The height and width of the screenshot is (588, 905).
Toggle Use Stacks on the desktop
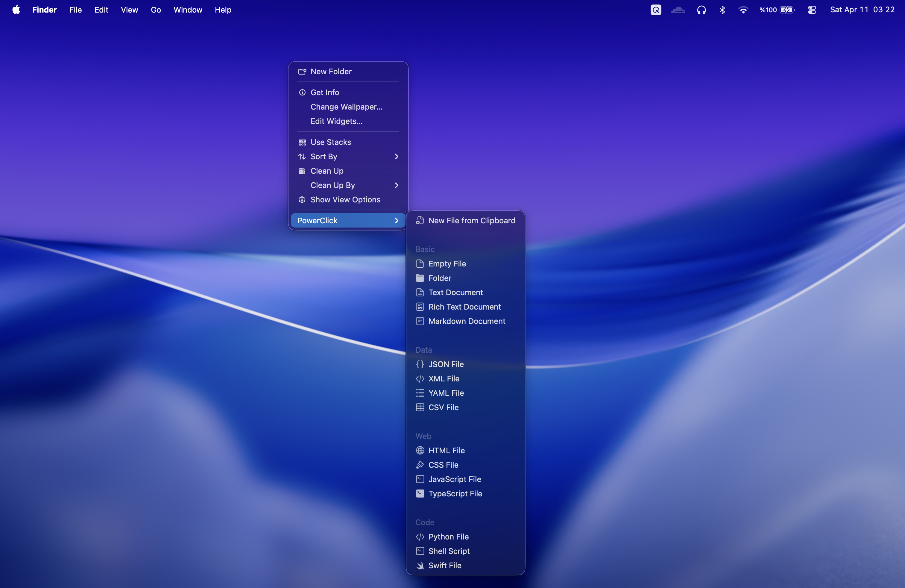click(330, 142)
